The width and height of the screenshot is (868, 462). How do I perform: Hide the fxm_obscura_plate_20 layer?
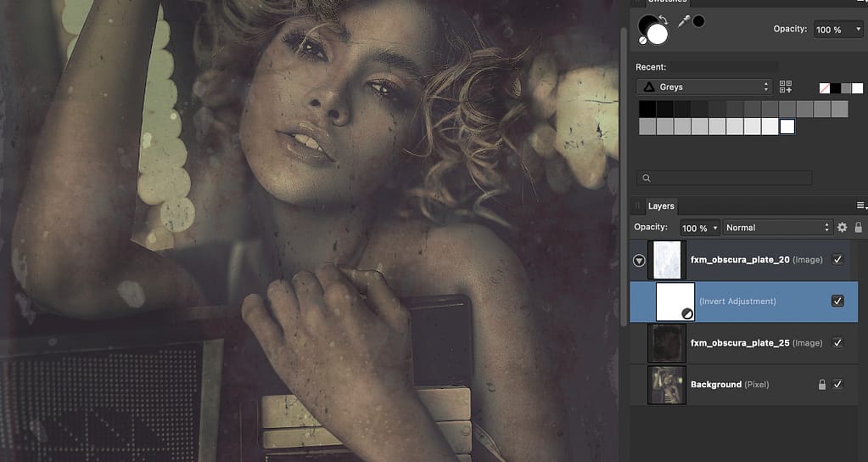click(837, 259)
